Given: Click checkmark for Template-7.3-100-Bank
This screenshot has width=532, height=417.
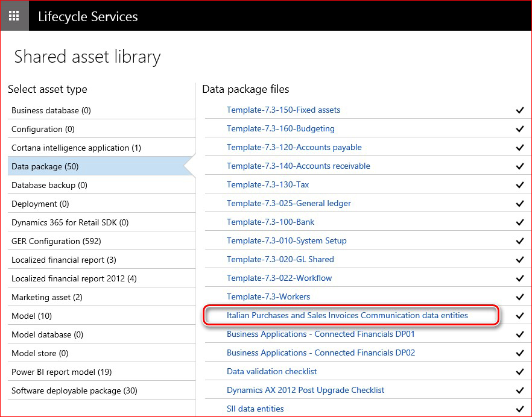Looking at the screenshot, I should (x=520, y=222).
